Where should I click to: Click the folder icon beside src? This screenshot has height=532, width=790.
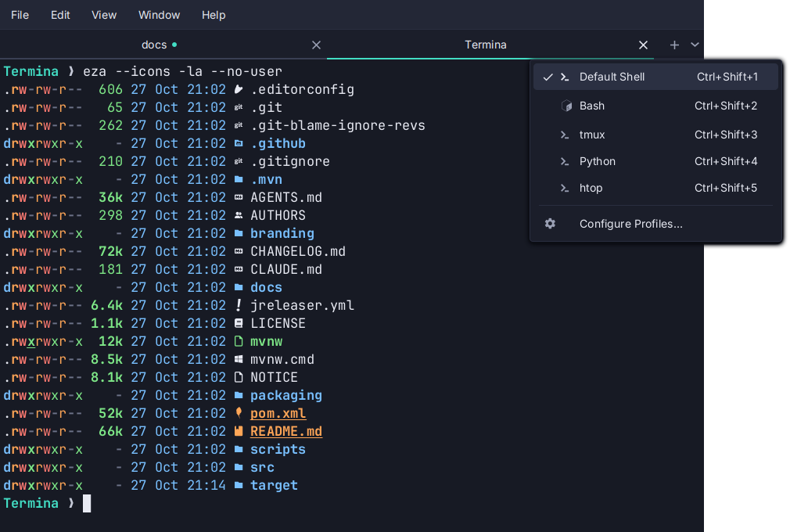[x=239, y=467]
